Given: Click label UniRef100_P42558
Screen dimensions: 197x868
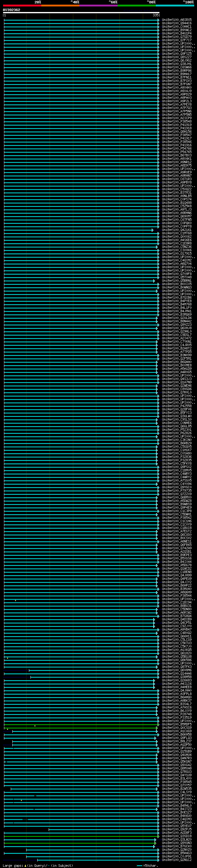Looking at the screenshot, I should 177,406.
